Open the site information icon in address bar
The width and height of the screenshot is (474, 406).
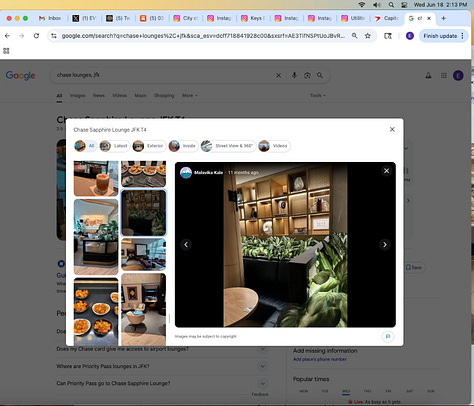(54, 36)
